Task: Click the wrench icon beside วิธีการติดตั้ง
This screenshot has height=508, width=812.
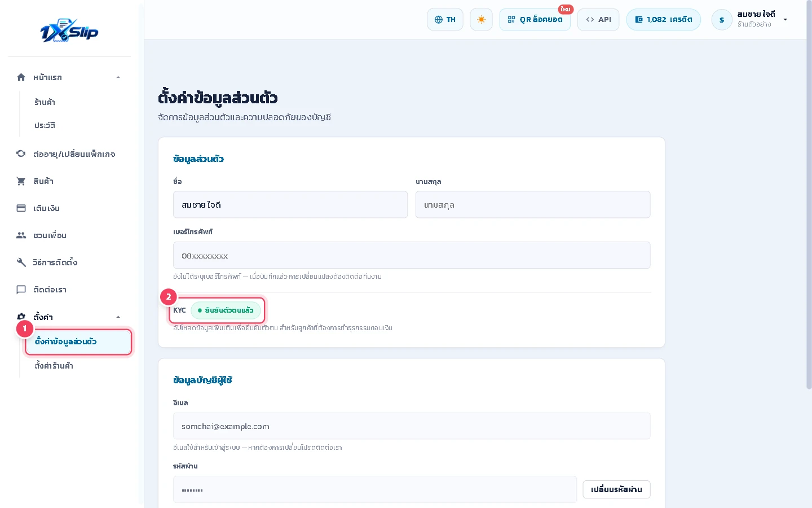Action: point(21,262)
